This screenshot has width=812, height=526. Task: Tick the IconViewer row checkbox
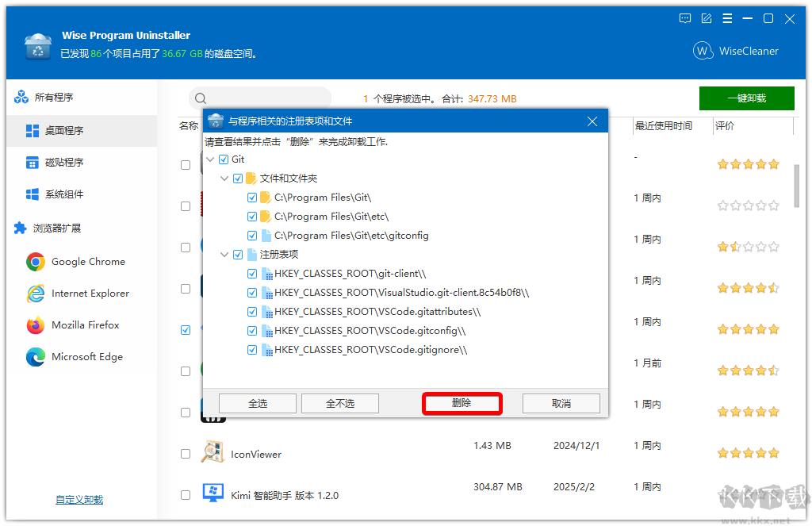[x=186, y=454]
